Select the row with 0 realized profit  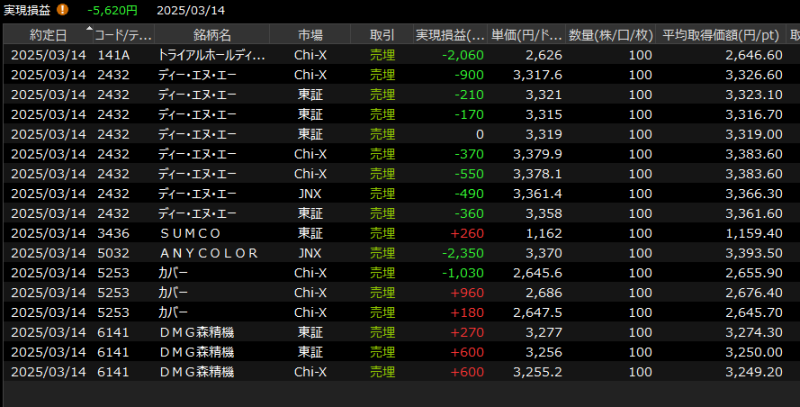coord(400,134)
